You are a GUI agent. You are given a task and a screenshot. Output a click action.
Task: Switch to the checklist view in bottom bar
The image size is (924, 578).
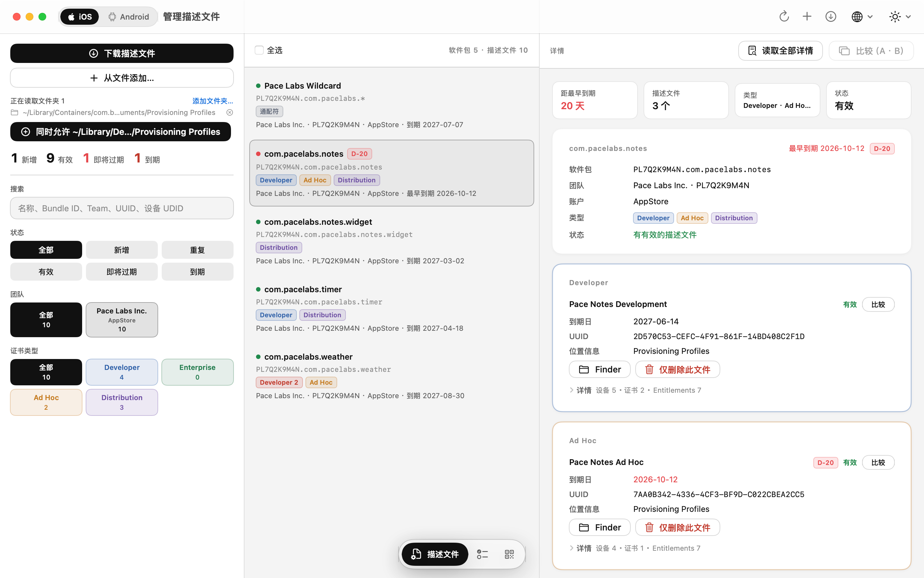[482, 554]
